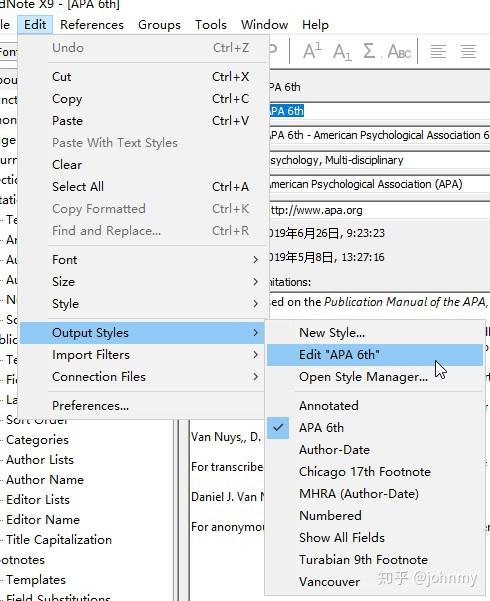Choose Edit "APA 6th" in the submenu
This screenshot has height=601, width=490.
click(x=375, y=355)
